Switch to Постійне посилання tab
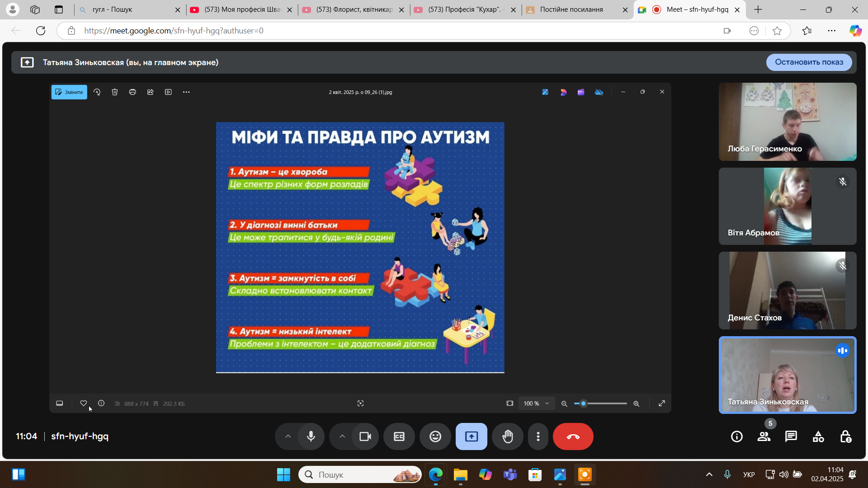The width and height of the screenshot is (868, 488). pyautogui.click(x=577, y=9)
